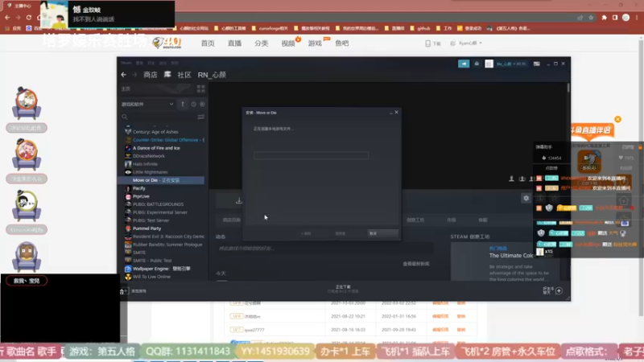The image size is (644, 362).
Task: Minimize the Move or Die install dialog
Action: point(391,113)
